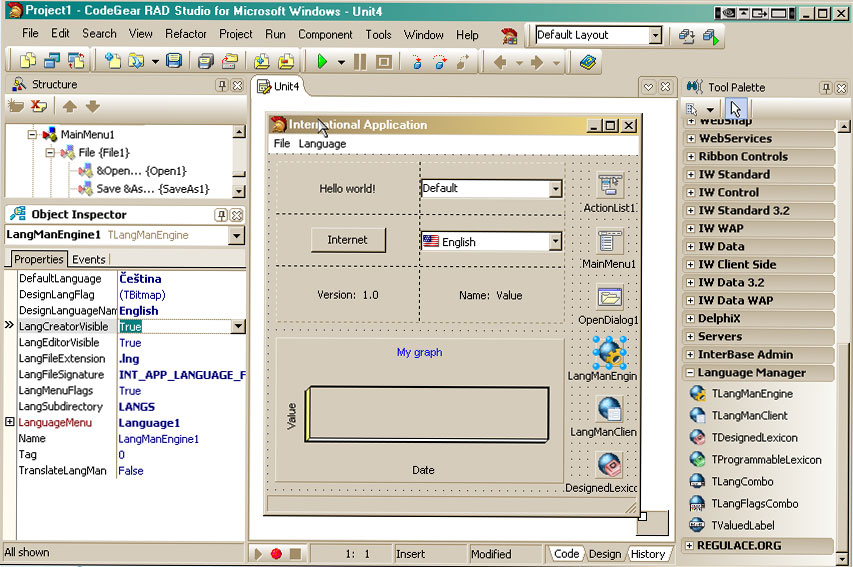853x567 pixels.
Task: Open the Refactor menu
Action: click(186, 34)
